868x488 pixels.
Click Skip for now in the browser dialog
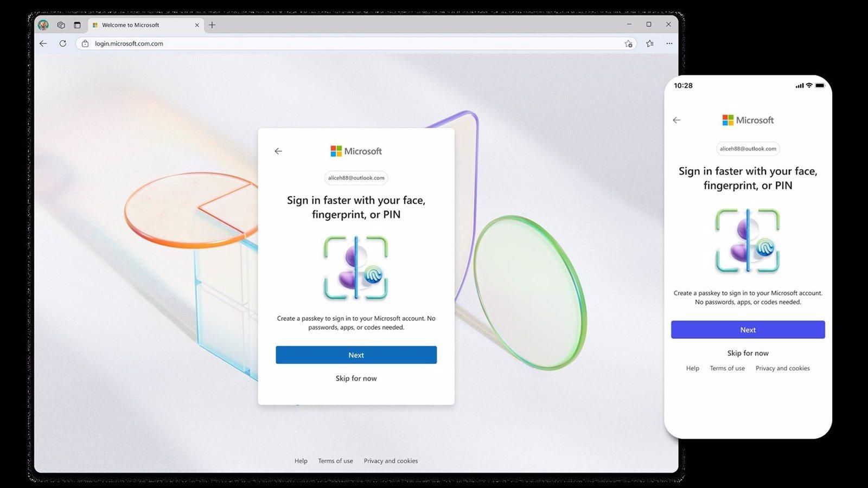[x=356, y=378]
